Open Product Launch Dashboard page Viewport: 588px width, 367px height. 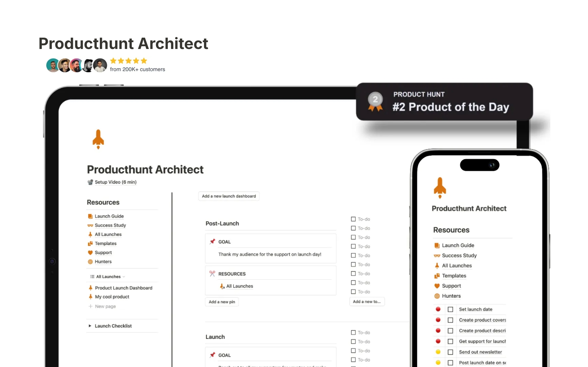(123, 288)
